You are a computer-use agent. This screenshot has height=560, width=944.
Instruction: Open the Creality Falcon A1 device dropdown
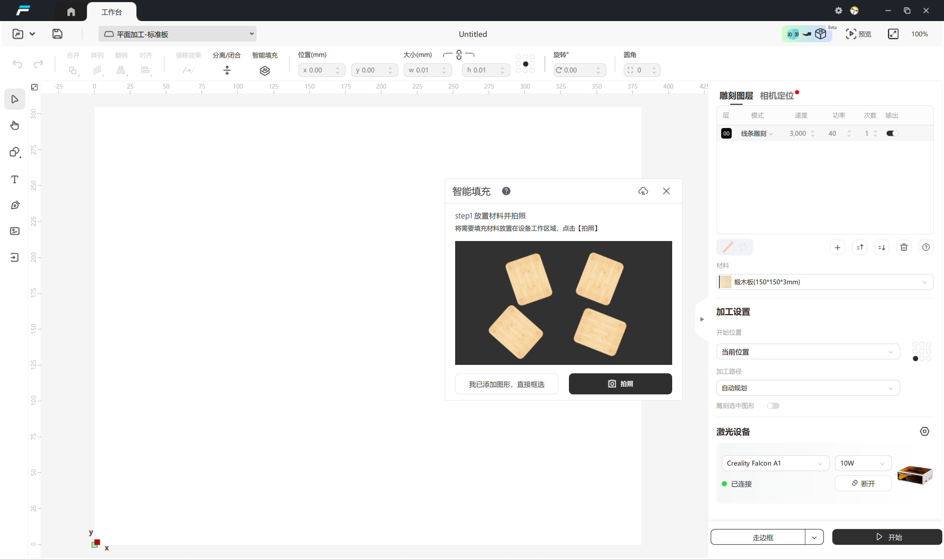(775, 463)
